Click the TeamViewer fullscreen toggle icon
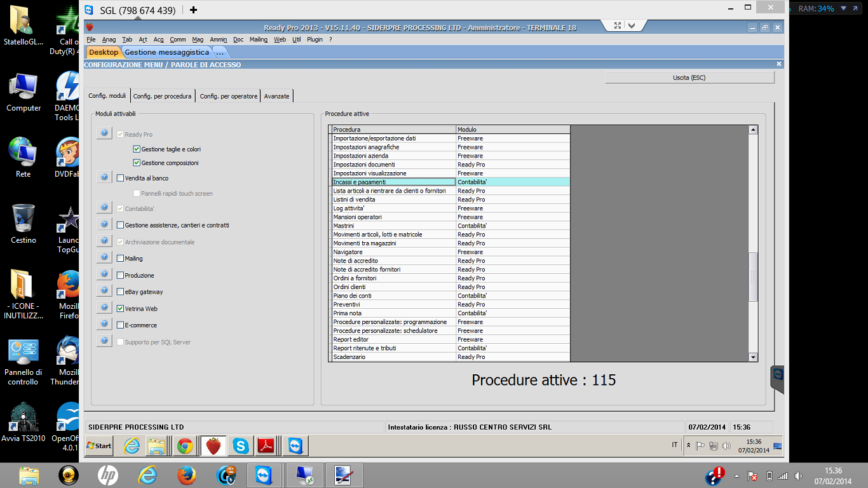Viewport: 868px width, 488px height. tap(617, 25)
